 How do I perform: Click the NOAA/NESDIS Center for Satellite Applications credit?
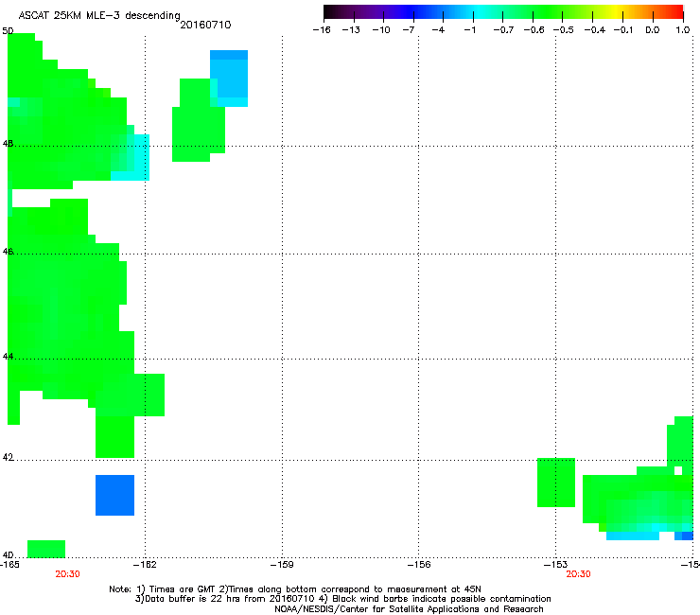click(409, 608)
